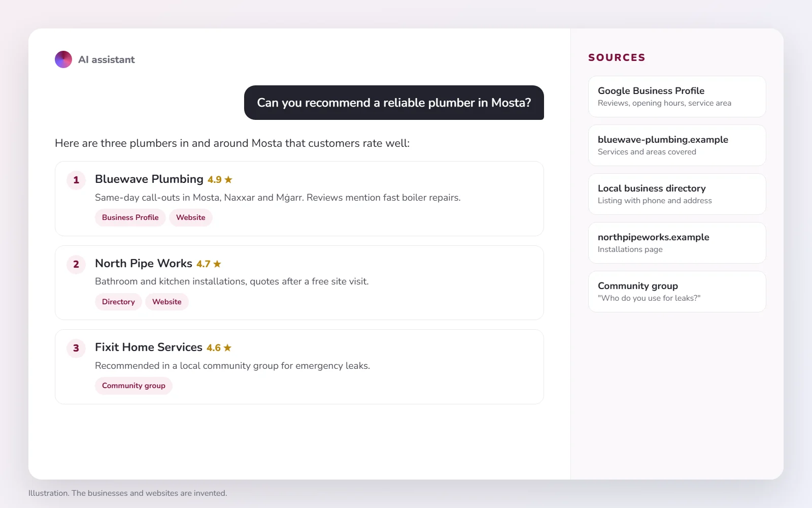The height and width of the screenshot is (508, 812).
Task: Open the Website chip under North Pipe Works
Action: [x=167, y=302]
